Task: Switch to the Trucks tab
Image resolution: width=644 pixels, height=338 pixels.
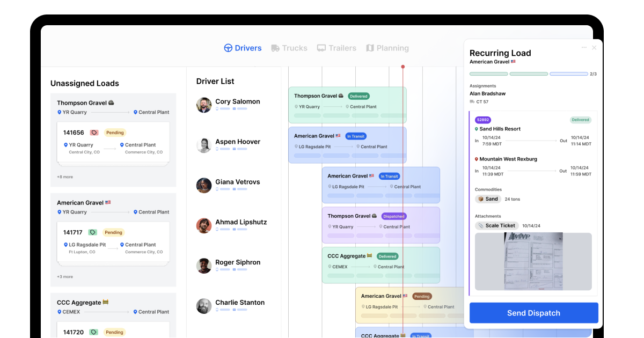Action: click(289, 48)
